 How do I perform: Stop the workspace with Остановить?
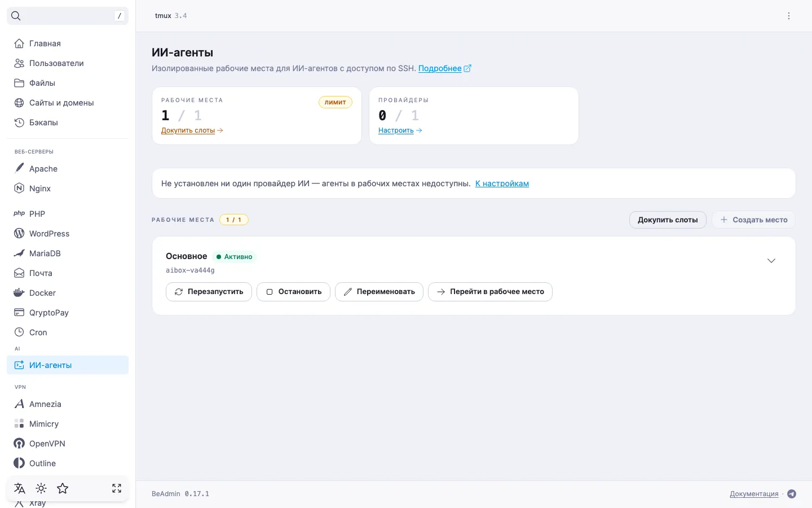293,292
